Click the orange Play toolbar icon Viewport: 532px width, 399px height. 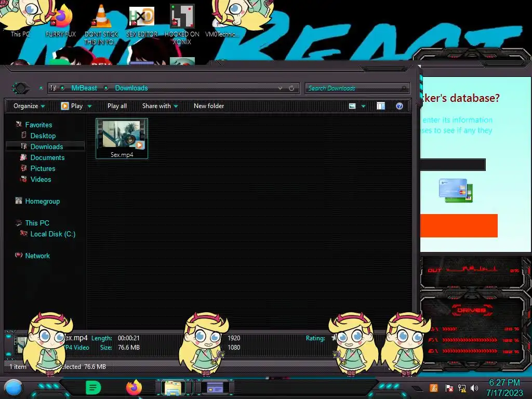[x=64, y=106]
